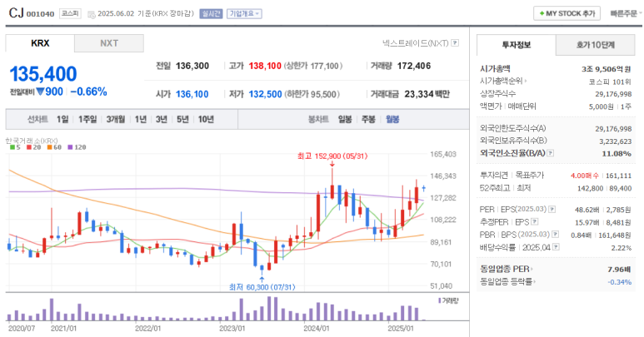Click the orange 60-day moving average legend
Screen dimensions: 644x337
54,147
